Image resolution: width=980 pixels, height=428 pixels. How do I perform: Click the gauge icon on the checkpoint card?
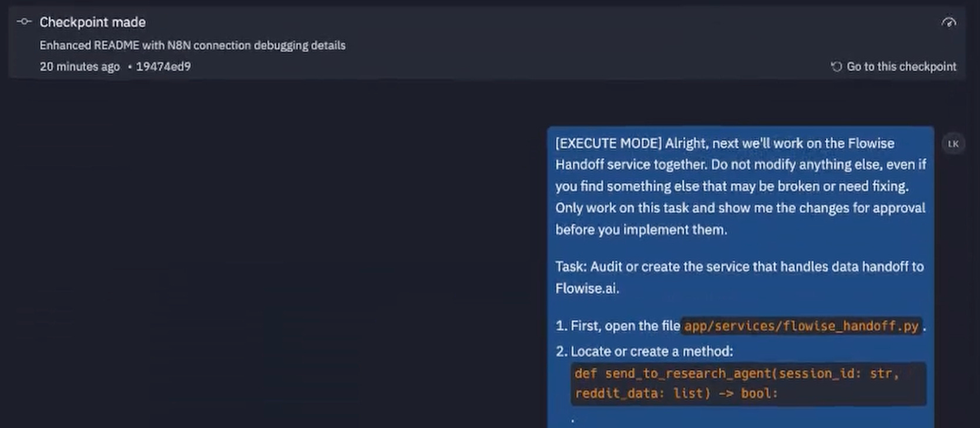point(949,22)
